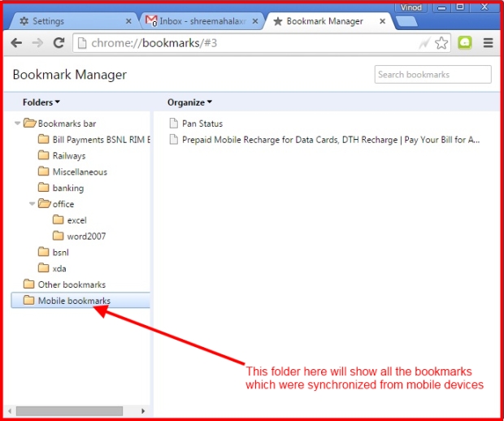
Task: Click the horizontal scrollbar thumb in folders
Action: (x=69, y=410)
